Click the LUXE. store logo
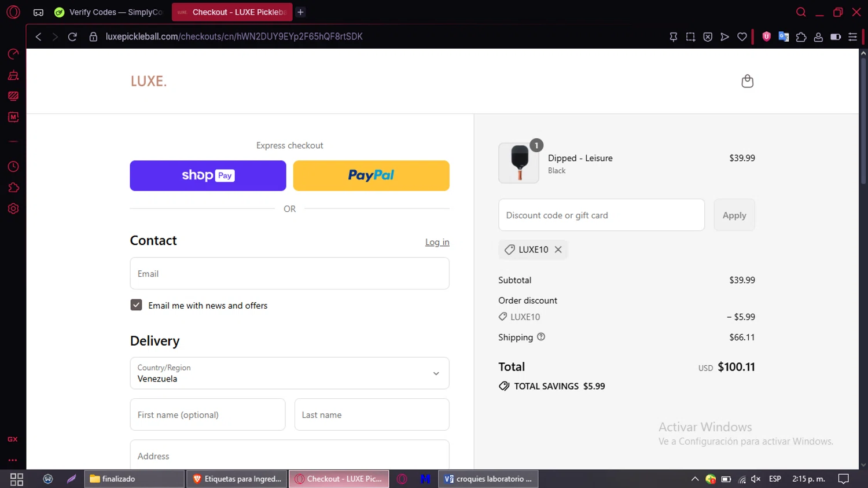The image size is (868, 488). (x=149, y=81)
